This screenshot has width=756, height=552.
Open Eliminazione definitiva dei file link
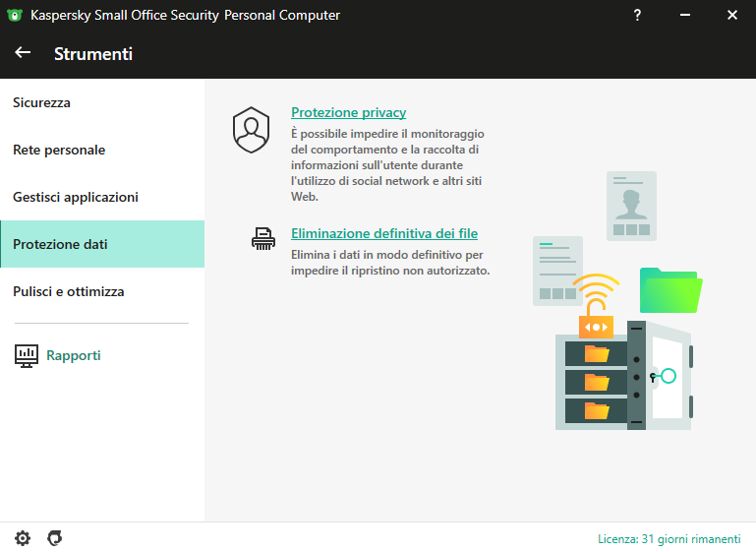[x=384, y=233]
